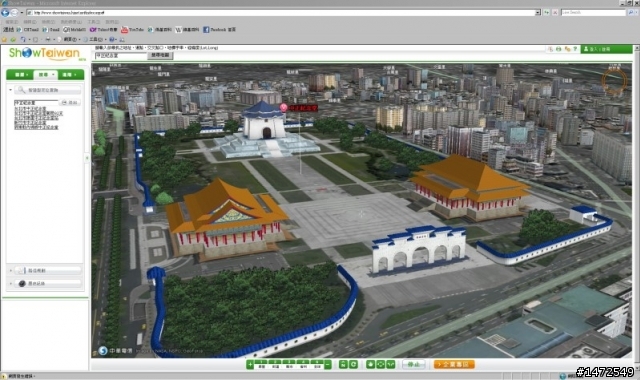Click the Print icon in browser command bar
Screen dimensions: 640x380
[48, 40]
